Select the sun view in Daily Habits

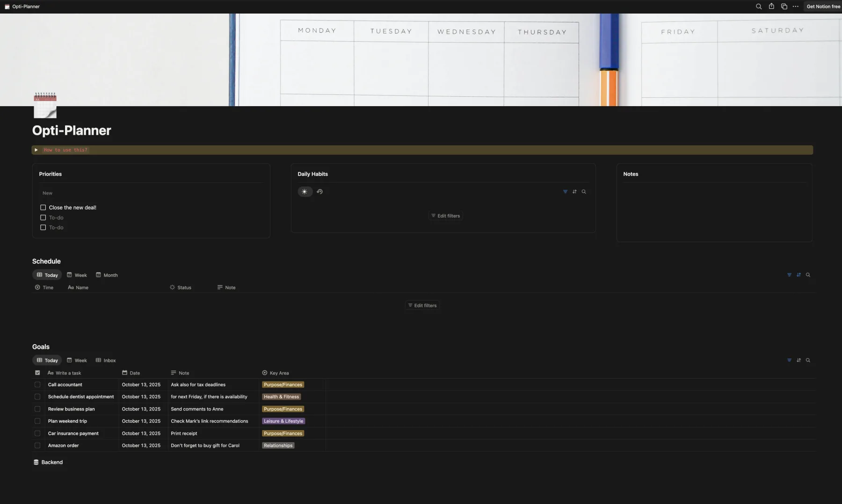305,192
